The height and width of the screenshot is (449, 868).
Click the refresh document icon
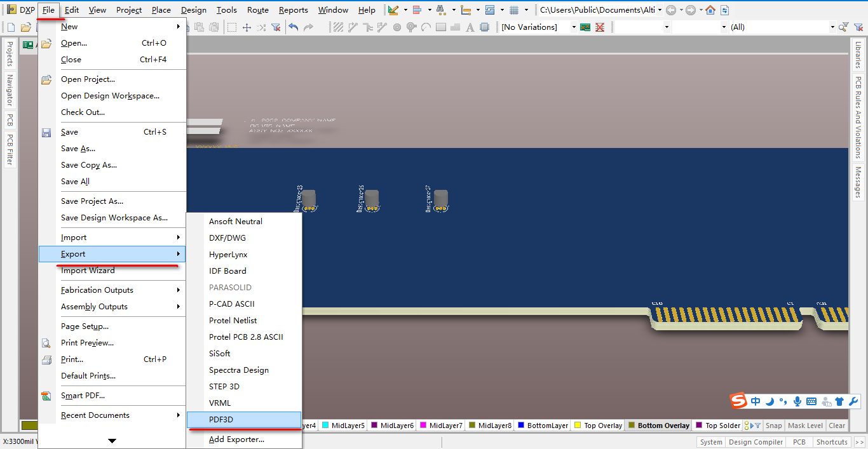pos(724,10)
